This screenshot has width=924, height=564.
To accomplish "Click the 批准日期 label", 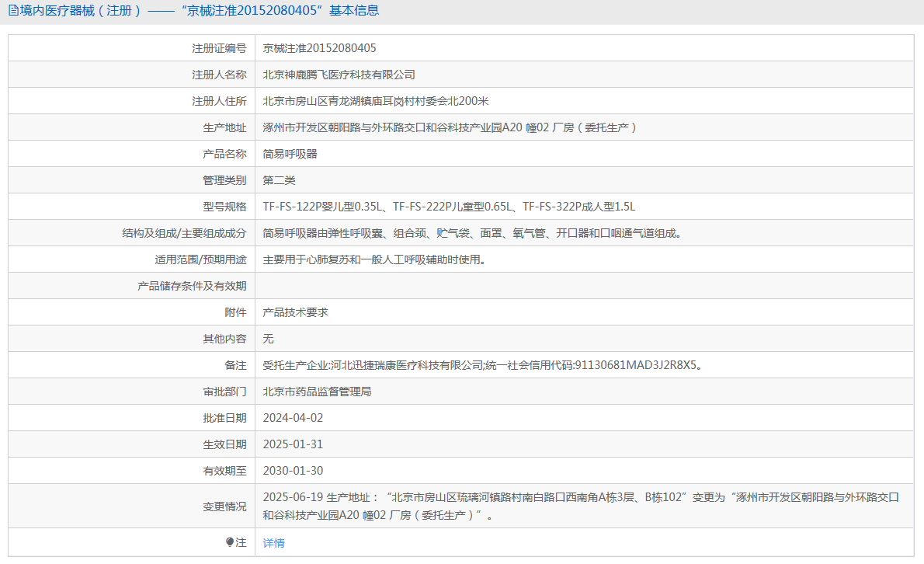I will (224, 418).
